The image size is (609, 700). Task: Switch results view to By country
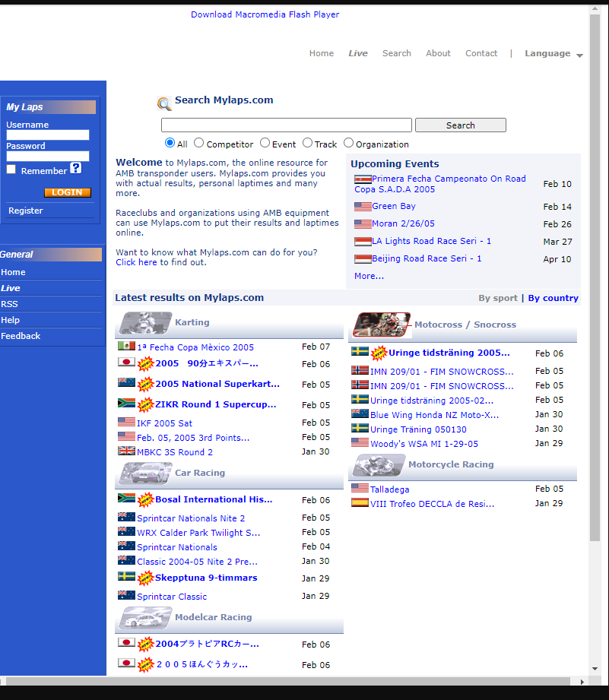point(553,298)
